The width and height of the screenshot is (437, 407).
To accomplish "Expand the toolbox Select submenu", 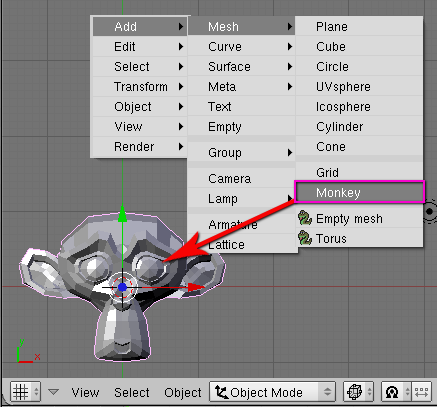I will [x=140, y=66].
